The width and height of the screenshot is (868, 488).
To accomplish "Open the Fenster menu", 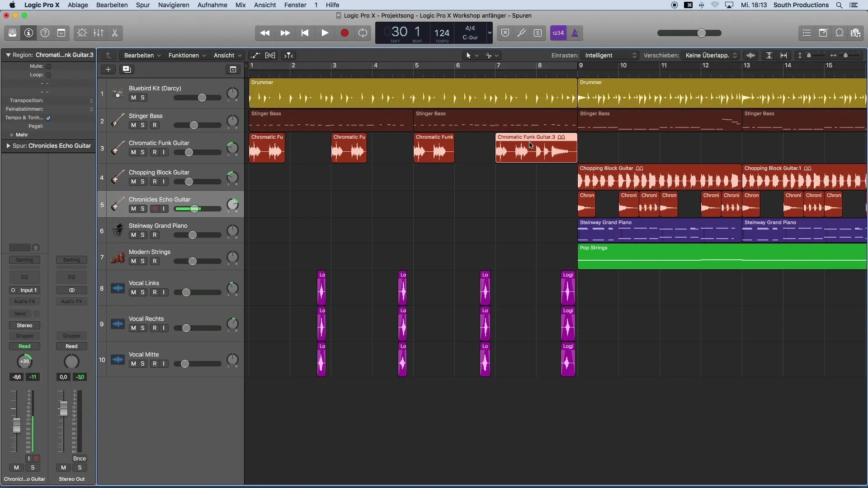I will [295, 5].
